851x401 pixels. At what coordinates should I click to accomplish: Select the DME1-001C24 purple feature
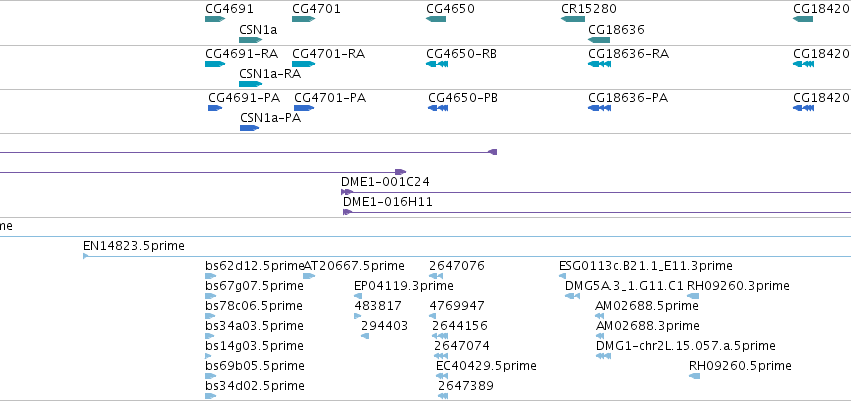(595, 192)
